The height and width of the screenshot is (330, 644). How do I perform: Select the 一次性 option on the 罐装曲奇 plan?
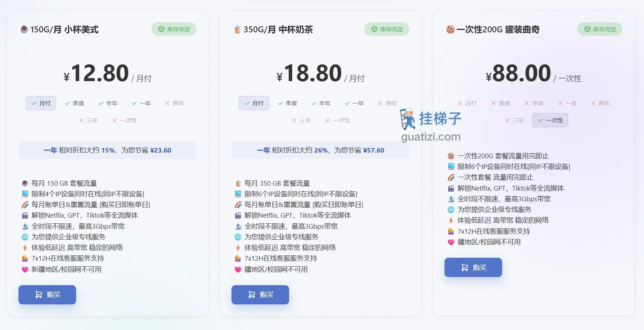[550, 121]
